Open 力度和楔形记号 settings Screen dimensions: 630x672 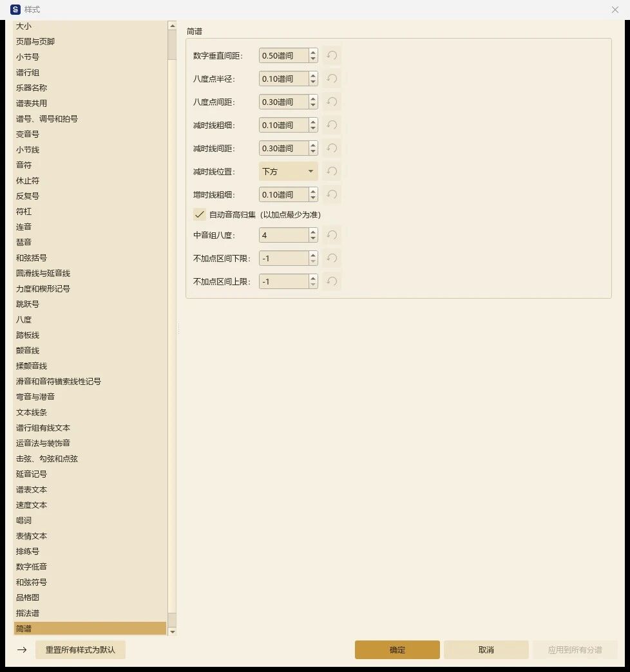point(90,288)
